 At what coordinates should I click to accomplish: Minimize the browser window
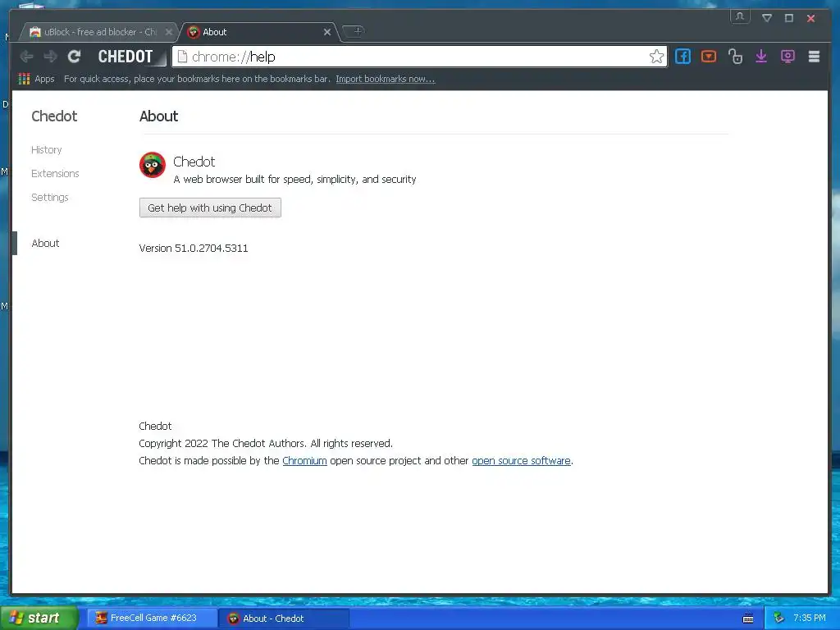click(x=767, y=18)
